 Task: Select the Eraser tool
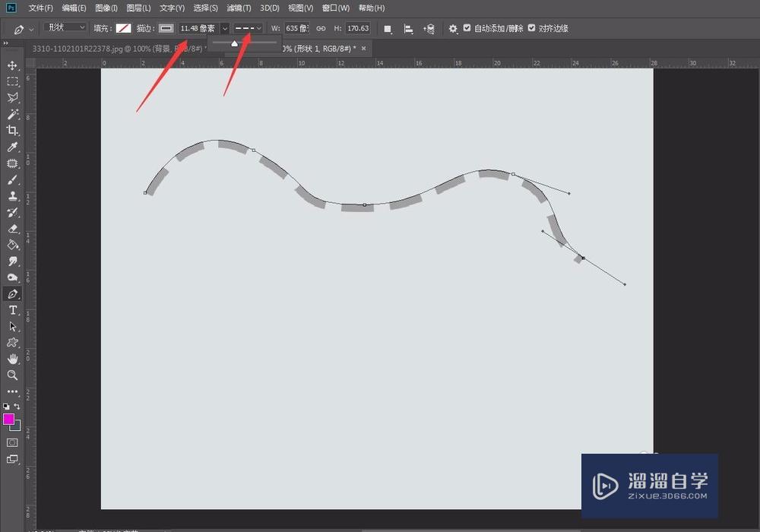point(13,229)
